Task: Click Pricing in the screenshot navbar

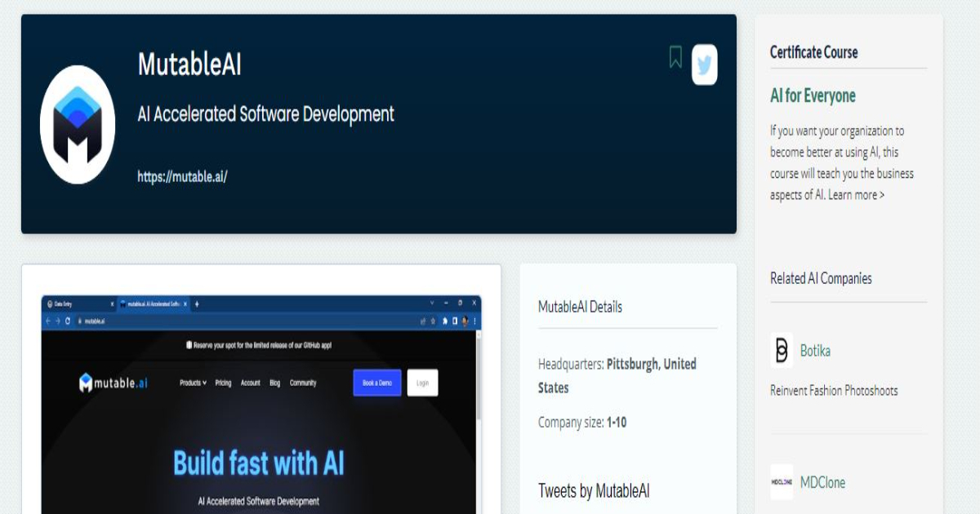Action: [x=223, y=383]
